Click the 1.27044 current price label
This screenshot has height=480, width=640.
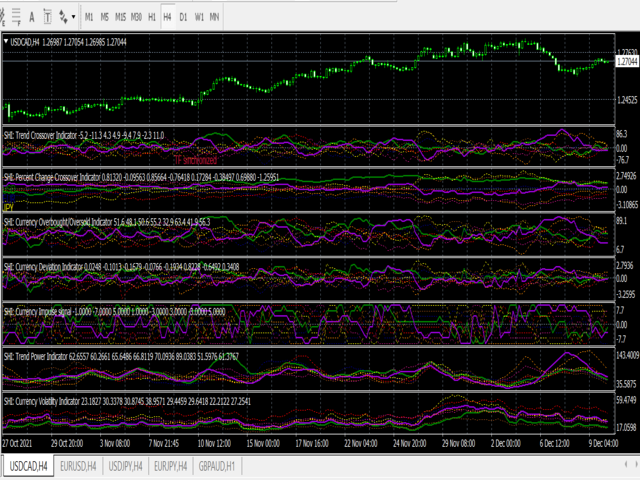pyautogui.click(x=626, y=60)
